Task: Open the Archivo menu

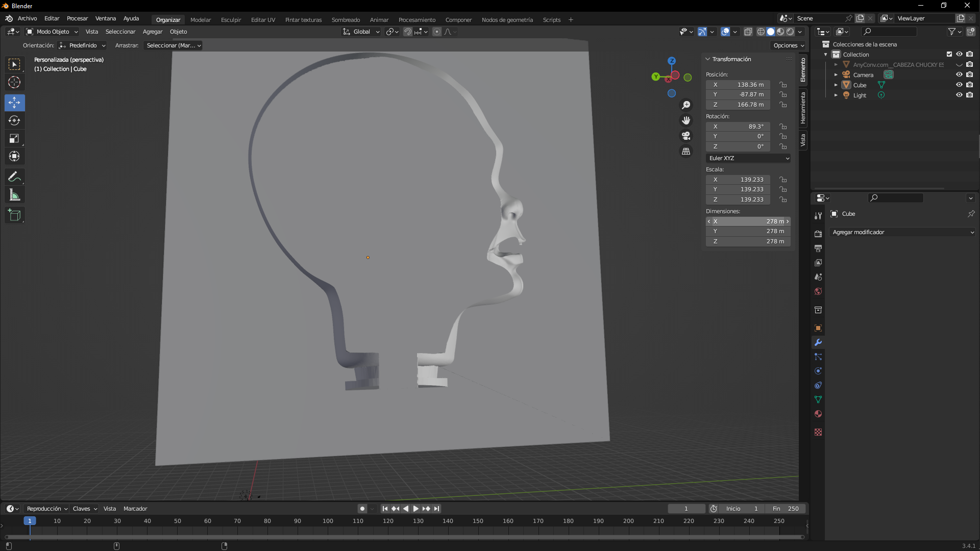Action: click(x=27, y=18)
